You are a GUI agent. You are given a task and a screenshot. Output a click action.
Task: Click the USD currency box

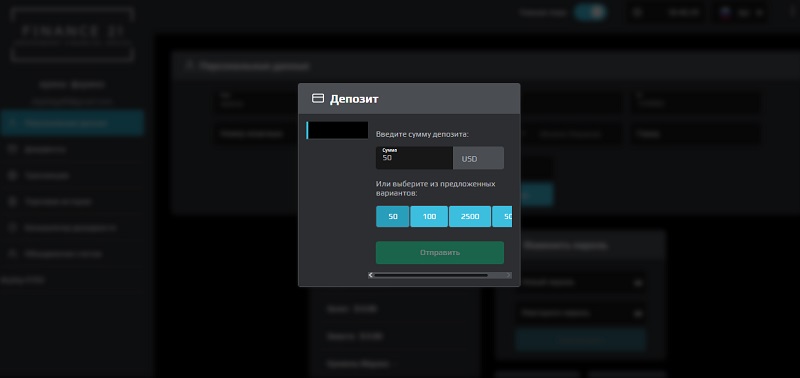pos(479,158)
